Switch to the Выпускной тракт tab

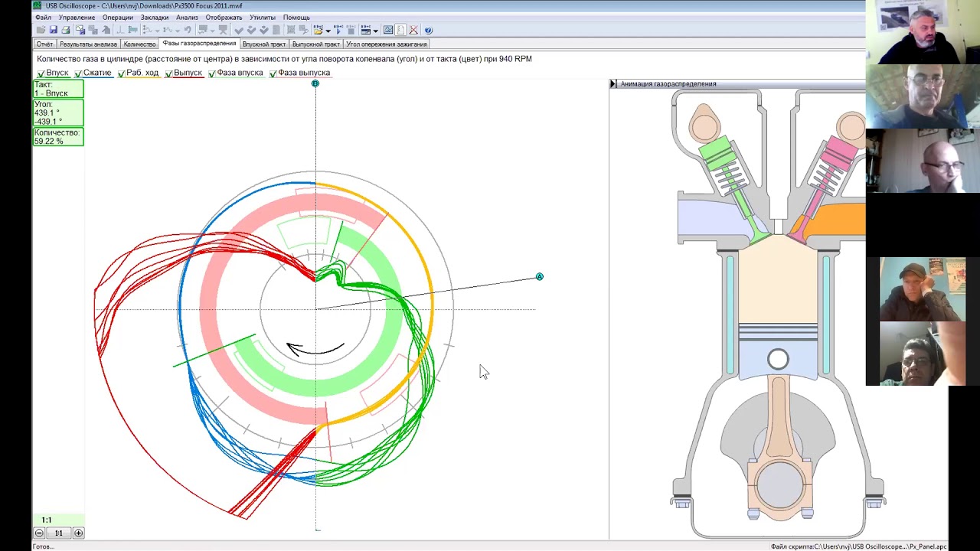(x=316, y=44)
